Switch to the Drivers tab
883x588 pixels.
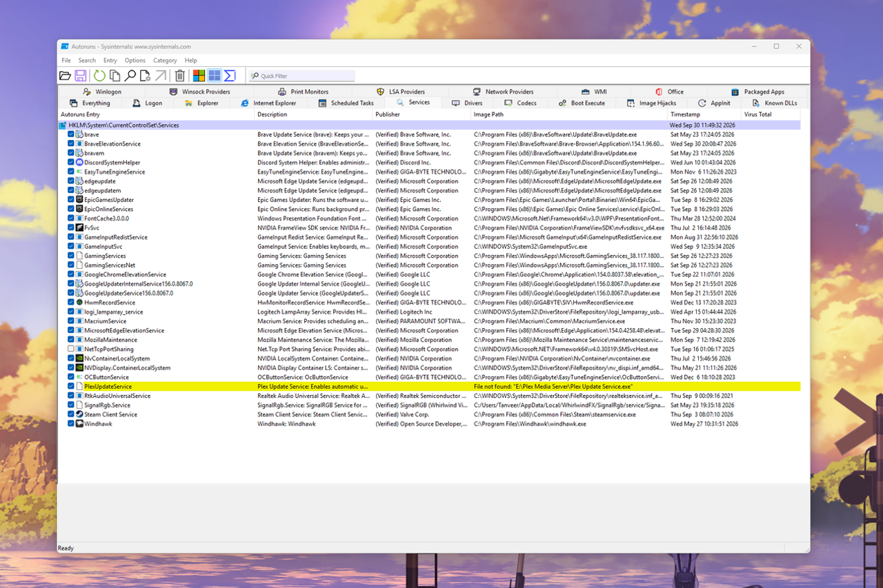click(x=467, y=103)
